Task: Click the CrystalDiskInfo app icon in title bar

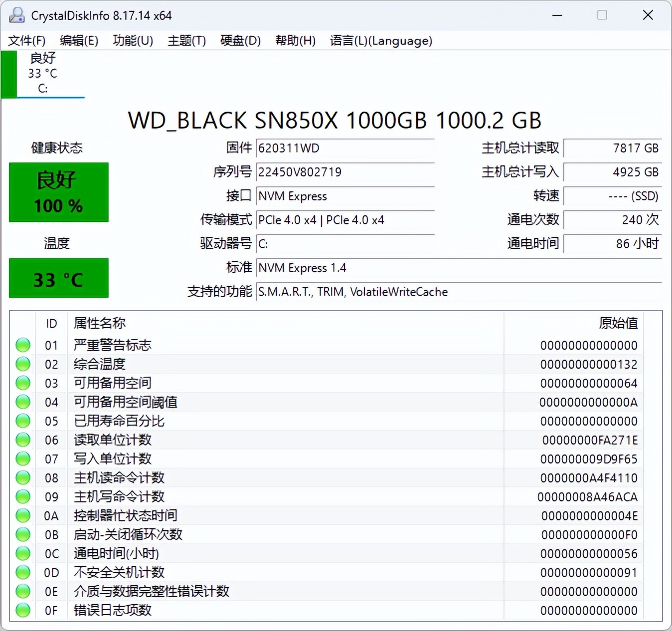Action: click(16, 15)
